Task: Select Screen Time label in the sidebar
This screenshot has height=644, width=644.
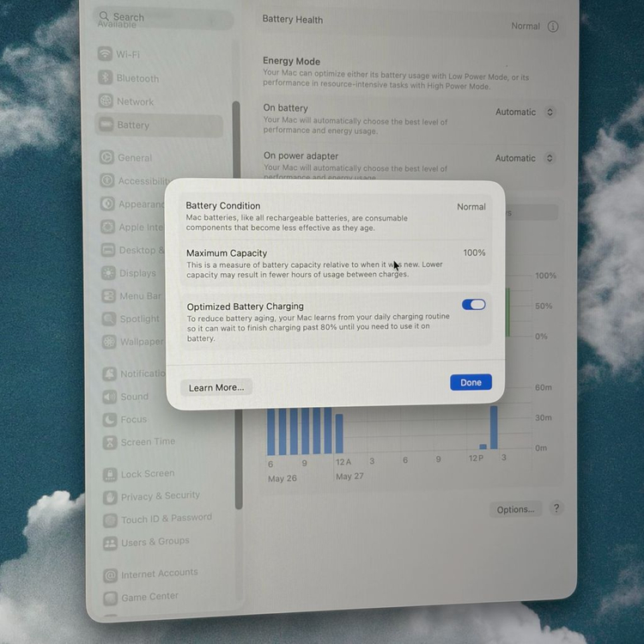Action: coord(148,441)
